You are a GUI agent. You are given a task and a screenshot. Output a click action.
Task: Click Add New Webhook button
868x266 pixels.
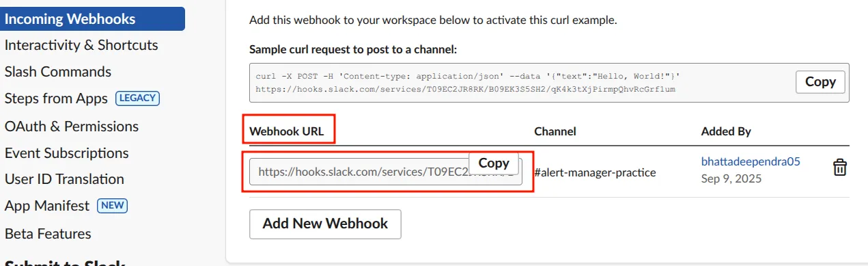pos(325,224)
